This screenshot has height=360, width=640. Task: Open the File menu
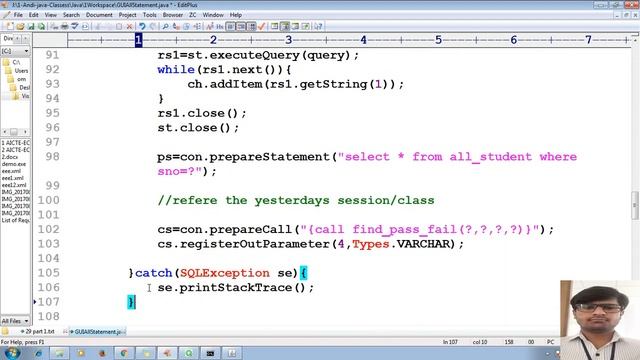click(18, 15)
